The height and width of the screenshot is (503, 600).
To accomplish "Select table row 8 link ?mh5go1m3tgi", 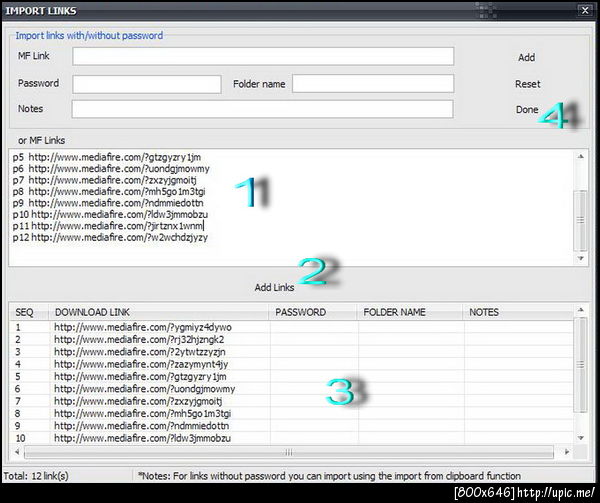I will [x=292, y=413].
